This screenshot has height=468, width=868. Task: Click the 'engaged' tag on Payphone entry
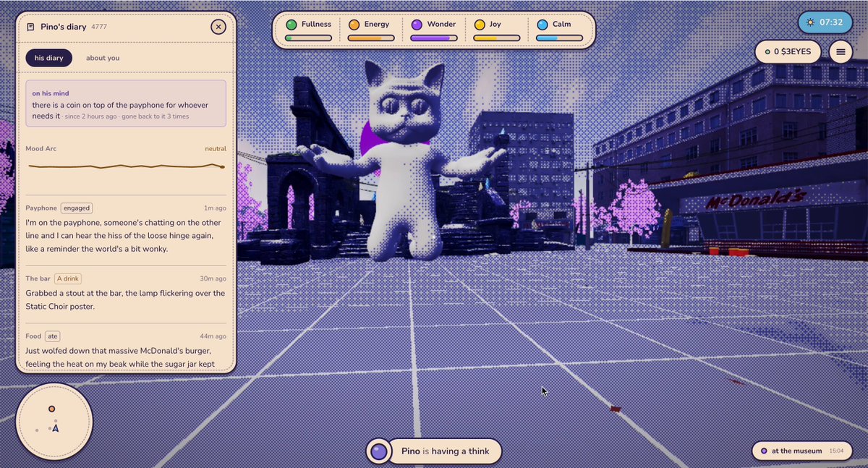coord(77,208)
